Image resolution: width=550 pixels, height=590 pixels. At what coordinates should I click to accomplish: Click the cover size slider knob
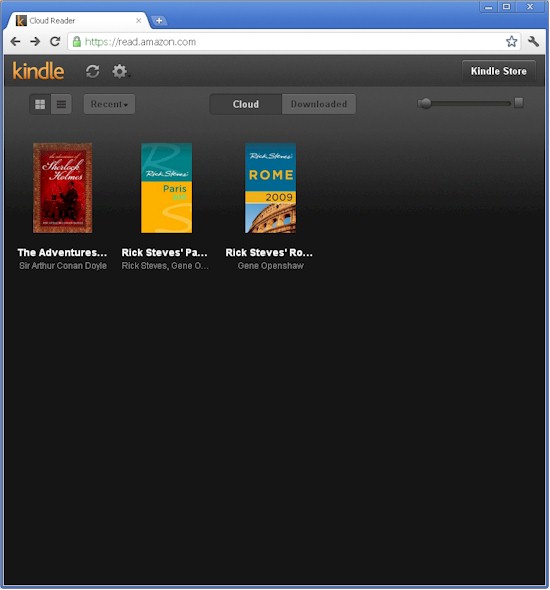click(425, 103)
